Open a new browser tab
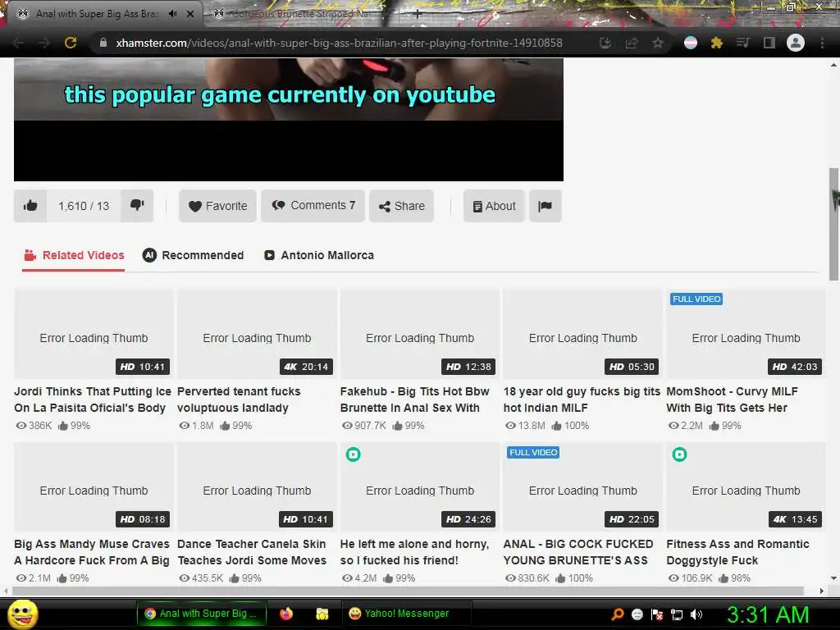840x630 pixels. 418,14
